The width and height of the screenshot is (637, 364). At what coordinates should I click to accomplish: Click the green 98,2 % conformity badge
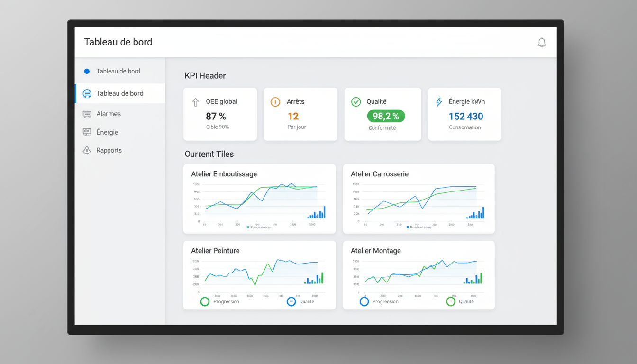(x=386, y=116)
